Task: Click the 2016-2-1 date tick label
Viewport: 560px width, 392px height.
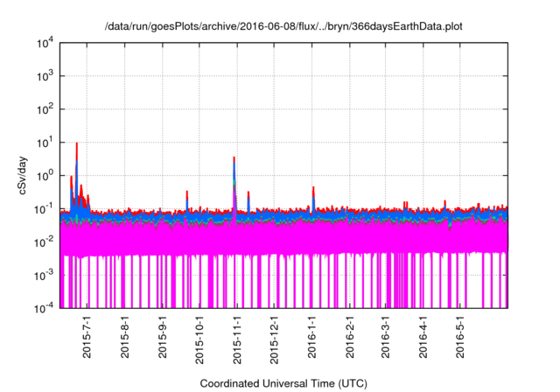Action: point(349,337)
